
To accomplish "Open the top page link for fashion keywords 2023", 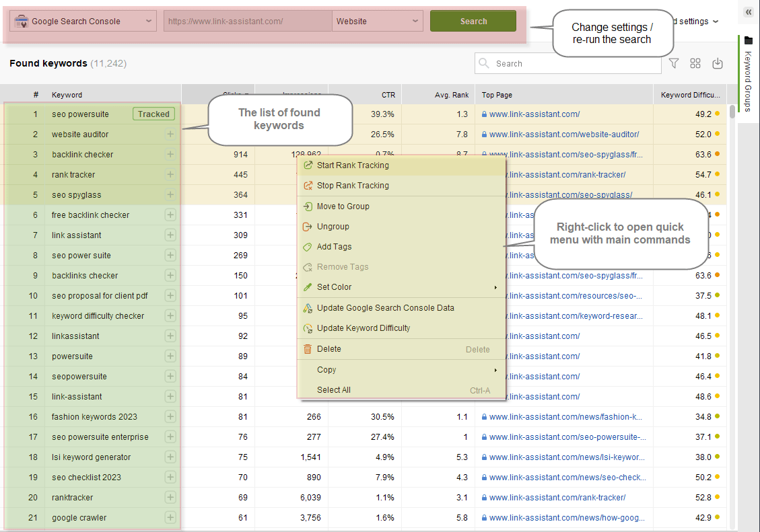I will (565, 417).
